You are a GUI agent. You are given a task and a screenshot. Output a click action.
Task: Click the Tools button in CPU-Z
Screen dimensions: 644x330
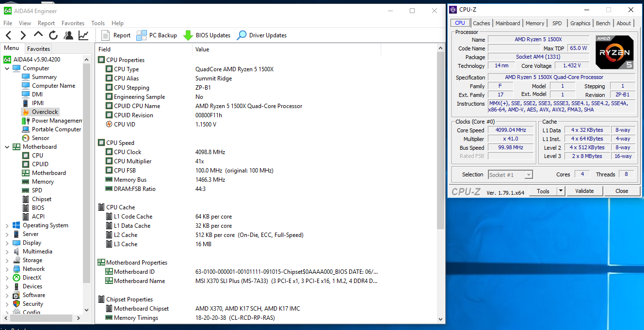tap(543, 191)
